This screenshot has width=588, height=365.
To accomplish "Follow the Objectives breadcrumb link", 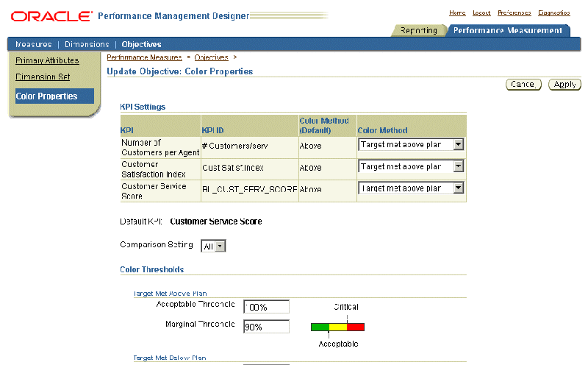I will point(211,57).
